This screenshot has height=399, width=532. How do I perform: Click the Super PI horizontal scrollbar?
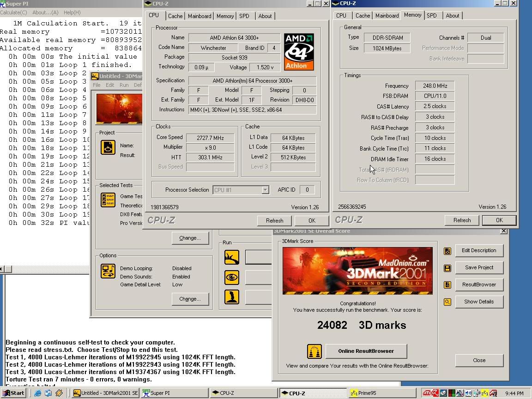(46, 269)
